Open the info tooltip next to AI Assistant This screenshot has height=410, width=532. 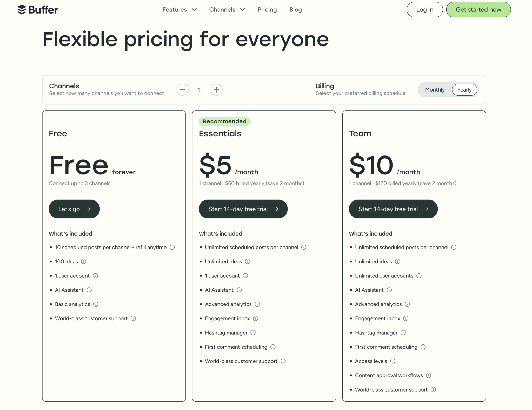(89, 290)
